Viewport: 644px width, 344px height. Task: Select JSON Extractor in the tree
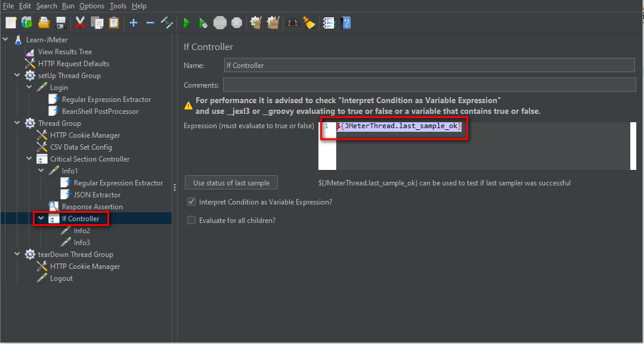click(x=97, y=194)
